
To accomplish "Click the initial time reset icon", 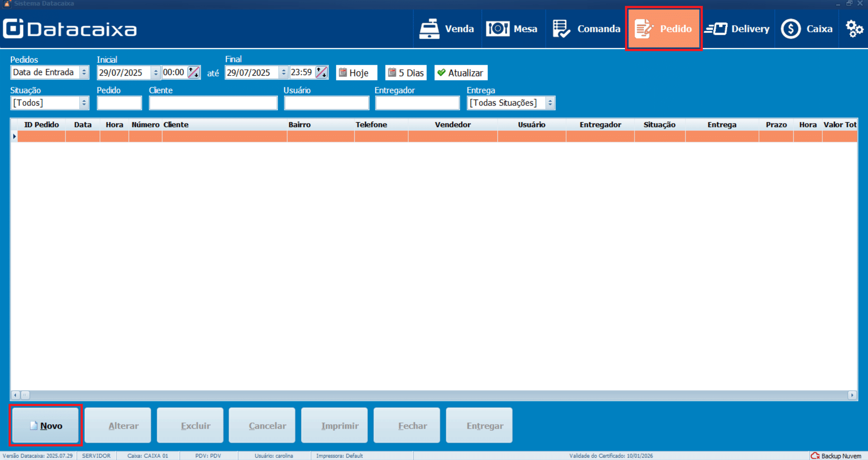I will tap(194, 72).
